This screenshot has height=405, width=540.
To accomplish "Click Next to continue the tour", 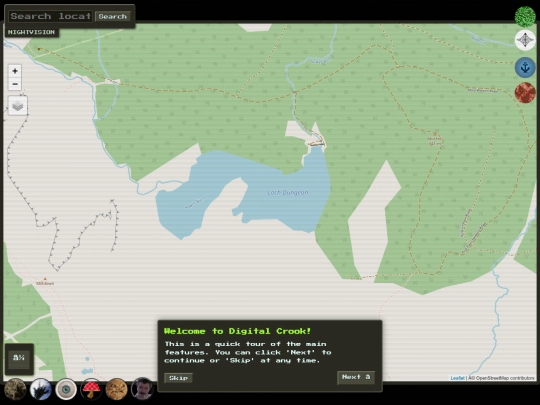I will pos(356,377).
